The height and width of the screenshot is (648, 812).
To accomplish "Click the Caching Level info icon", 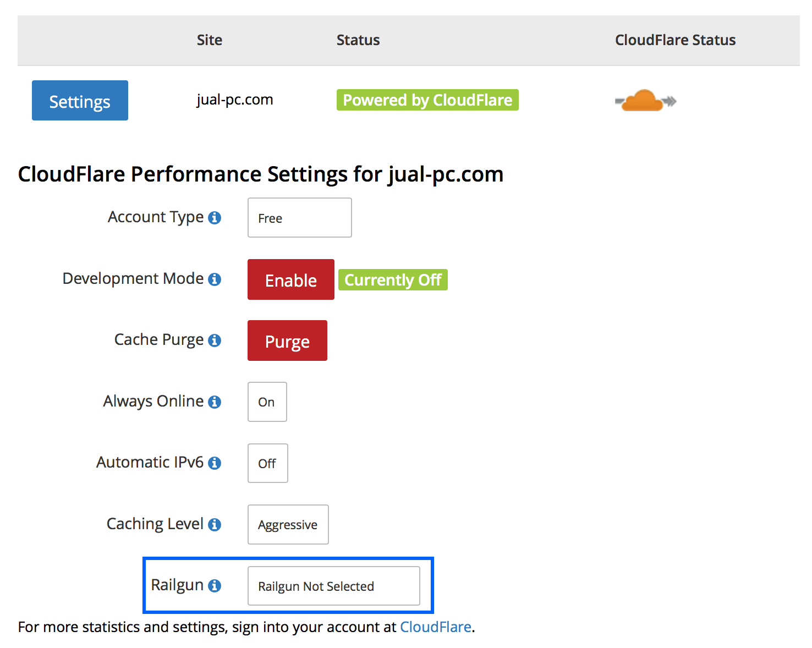I will 215,525.
